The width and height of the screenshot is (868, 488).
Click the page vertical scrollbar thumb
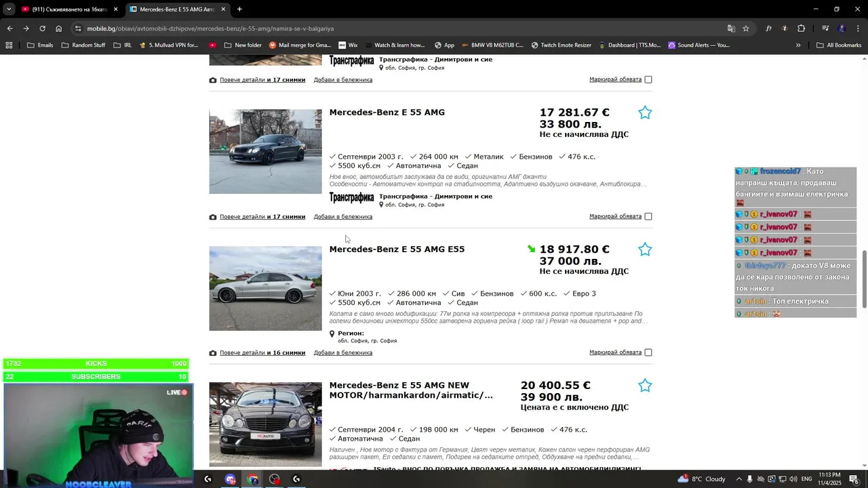pyautogui.click(x=864, y=279)
